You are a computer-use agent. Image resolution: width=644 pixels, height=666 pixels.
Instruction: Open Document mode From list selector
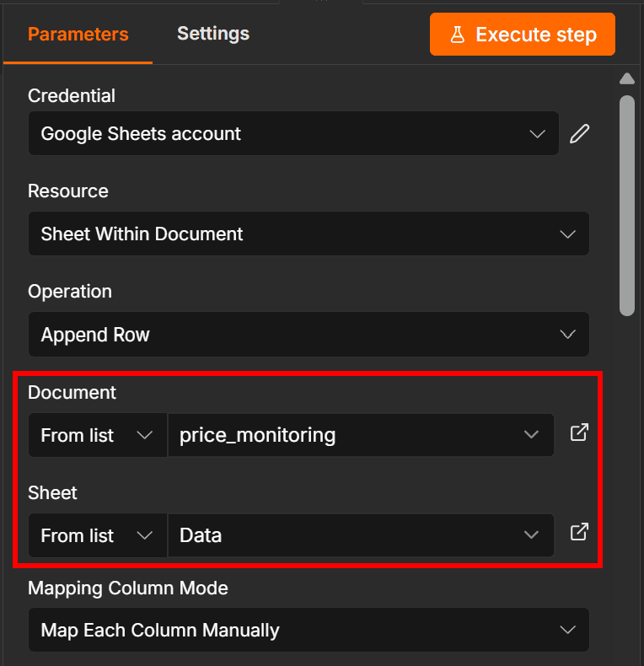point(98,435)
